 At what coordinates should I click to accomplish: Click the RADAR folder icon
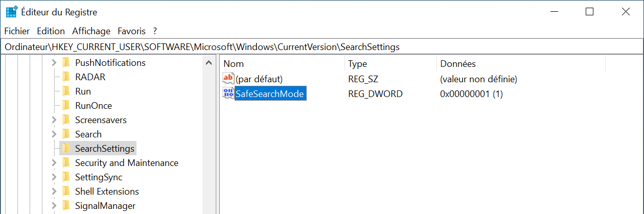(65, 77)
